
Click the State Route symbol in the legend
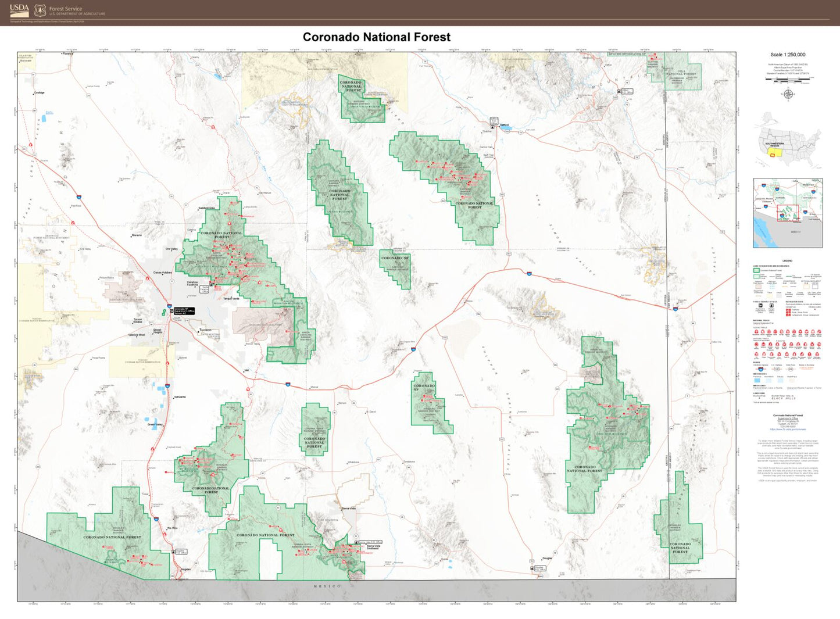(791, 370)
